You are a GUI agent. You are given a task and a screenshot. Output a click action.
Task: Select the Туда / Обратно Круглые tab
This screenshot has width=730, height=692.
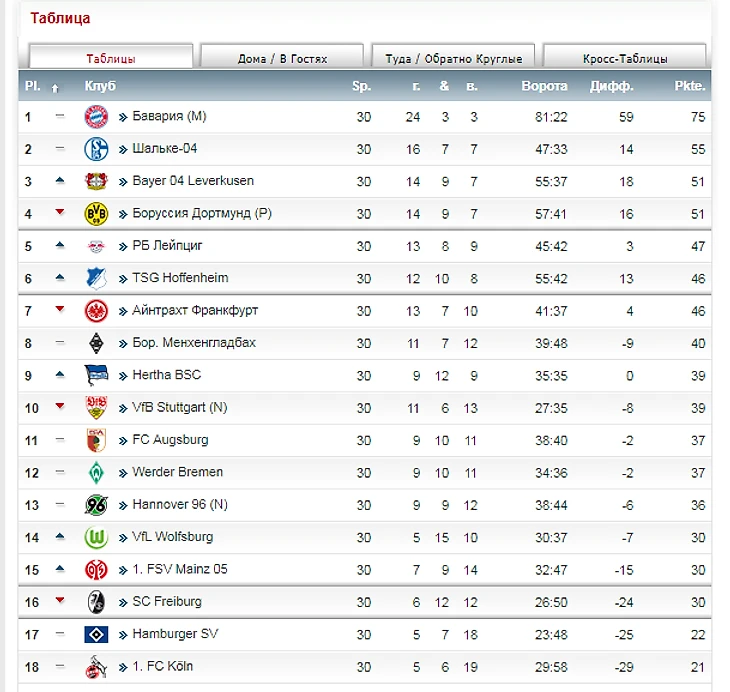(453, 58)
